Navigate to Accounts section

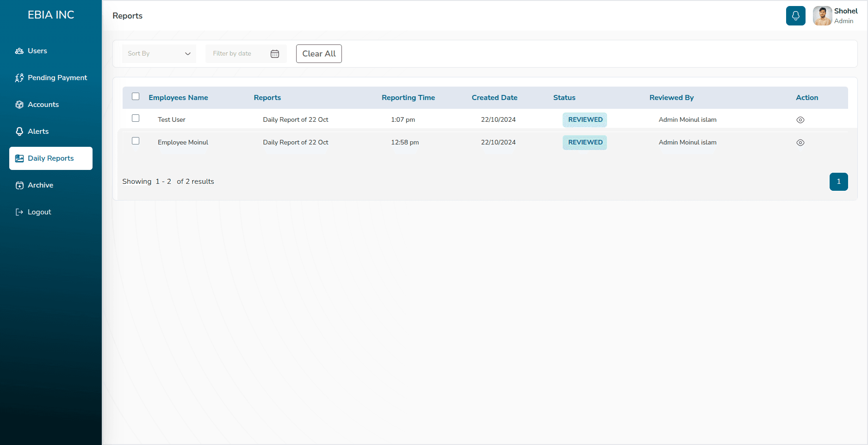click(51, 105)
